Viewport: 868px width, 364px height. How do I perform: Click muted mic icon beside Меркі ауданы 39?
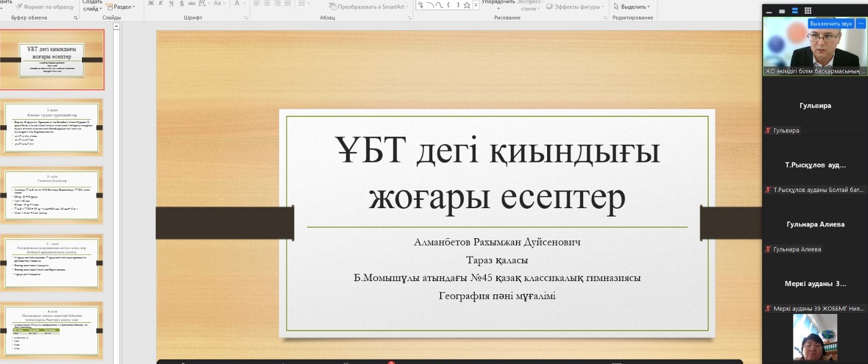[768, 308]
